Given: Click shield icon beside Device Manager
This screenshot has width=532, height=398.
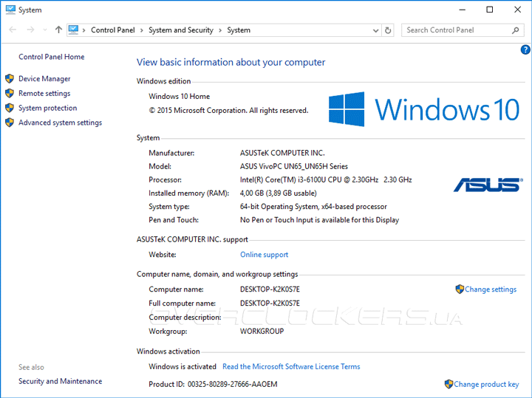Looking at the screenshot, I should tap(10, 79).
